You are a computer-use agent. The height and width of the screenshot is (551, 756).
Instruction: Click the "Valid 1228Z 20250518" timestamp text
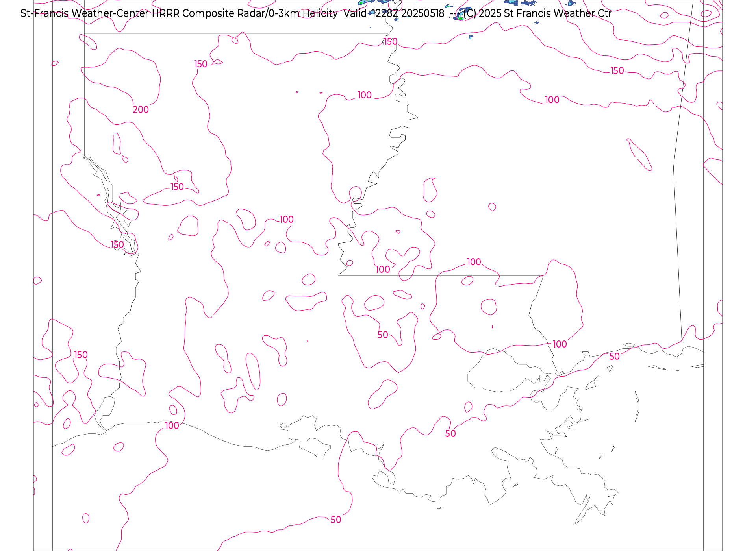tap(394, 13)
